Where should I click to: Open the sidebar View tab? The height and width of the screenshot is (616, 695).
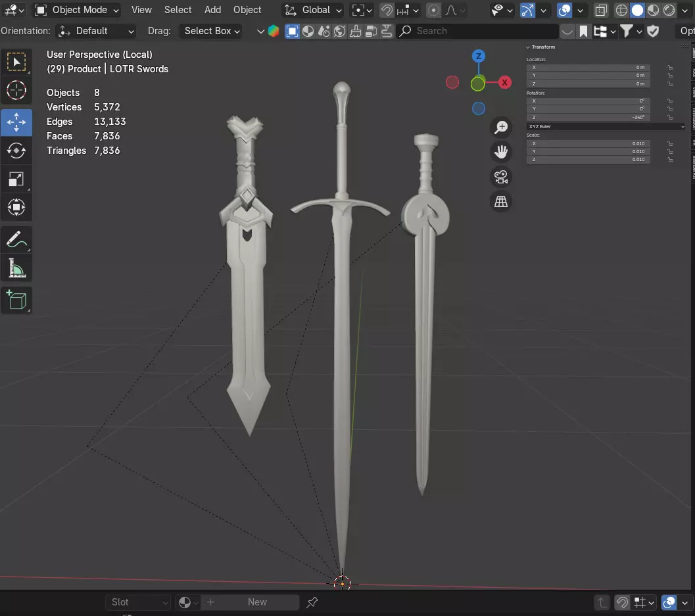coord(692,92)
